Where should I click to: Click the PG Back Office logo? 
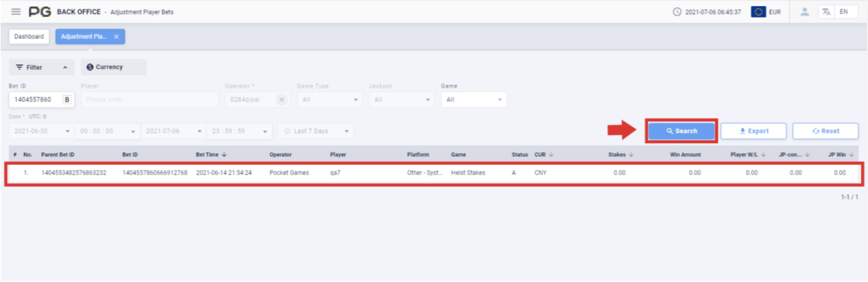tap(40, 11)
